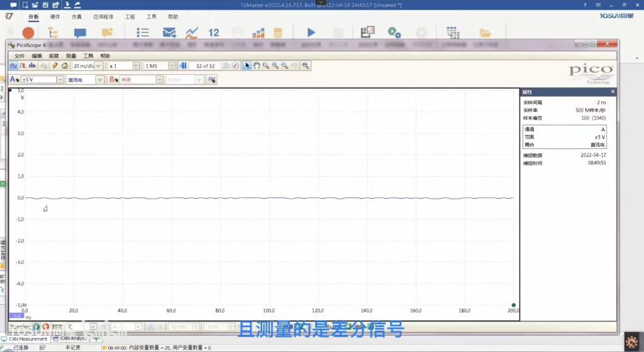Open channel B coupling dropdown showing 关闭
This screenshot has width=644, height=352.
pyautogui.click(x=160, y=80)
